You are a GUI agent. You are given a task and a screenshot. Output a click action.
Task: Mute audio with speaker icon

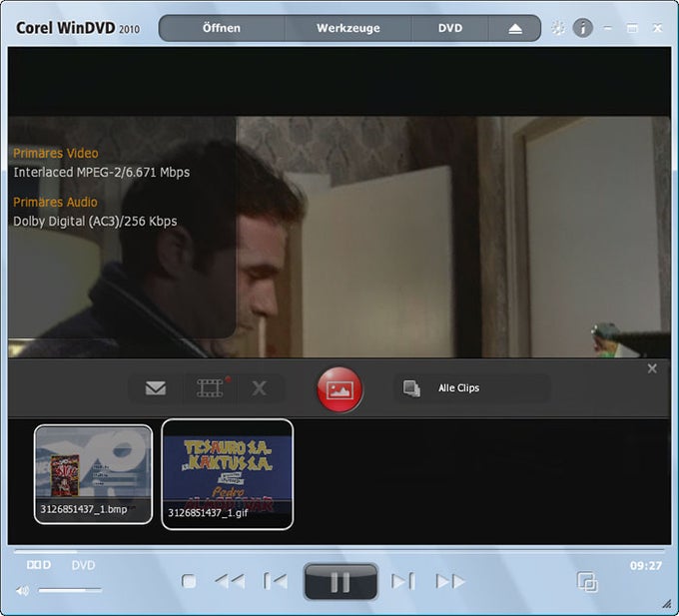coord(22,590)
